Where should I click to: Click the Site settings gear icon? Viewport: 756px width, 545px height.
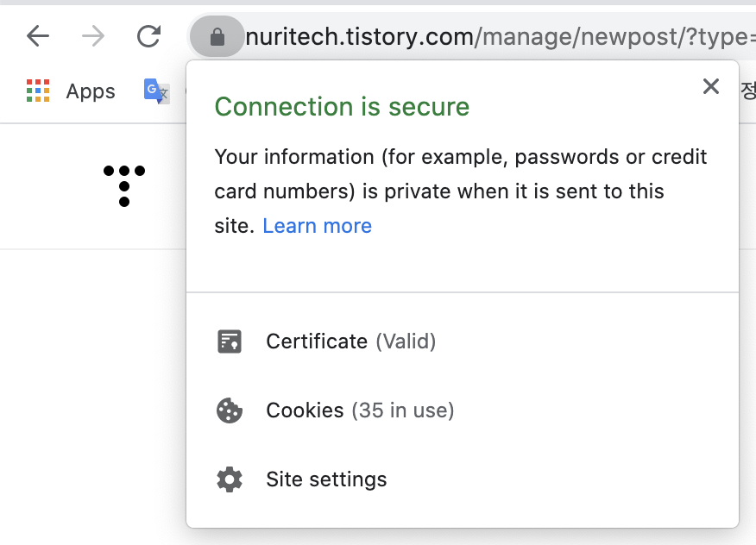230,479
